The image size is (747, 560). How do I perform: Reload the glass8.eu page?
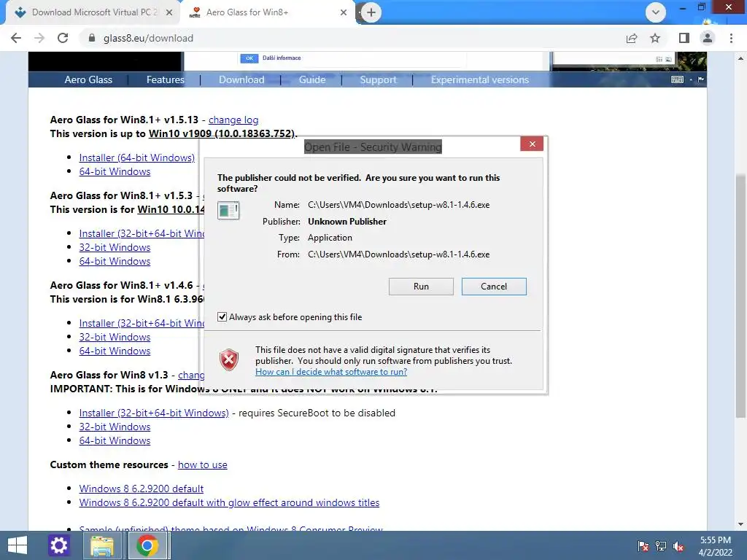pyautogui.click(x=63, y=38)
